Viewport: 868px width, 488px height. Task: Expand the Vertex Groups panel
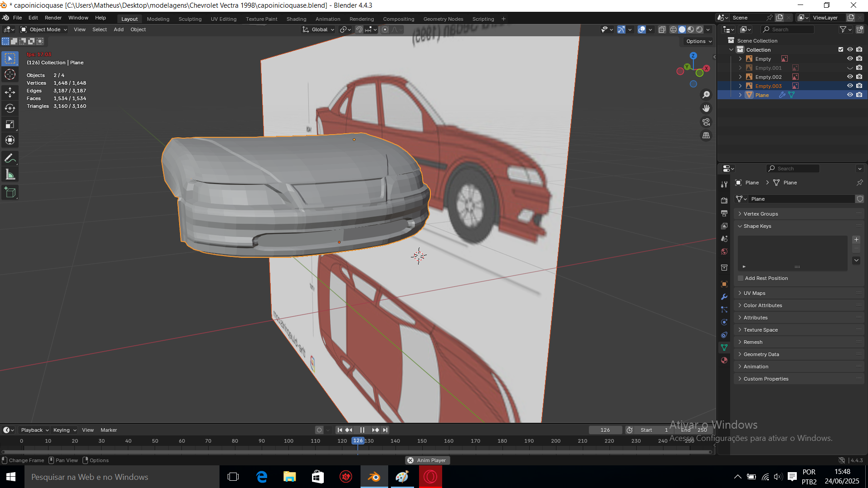(x=761, y=214)
